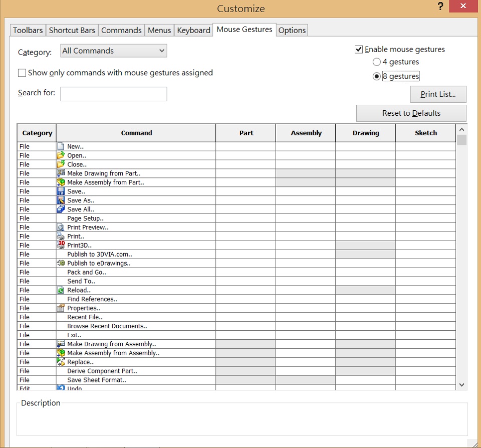Click the Publish to eDrawings icon
The image size is (481, 448).
61,263
